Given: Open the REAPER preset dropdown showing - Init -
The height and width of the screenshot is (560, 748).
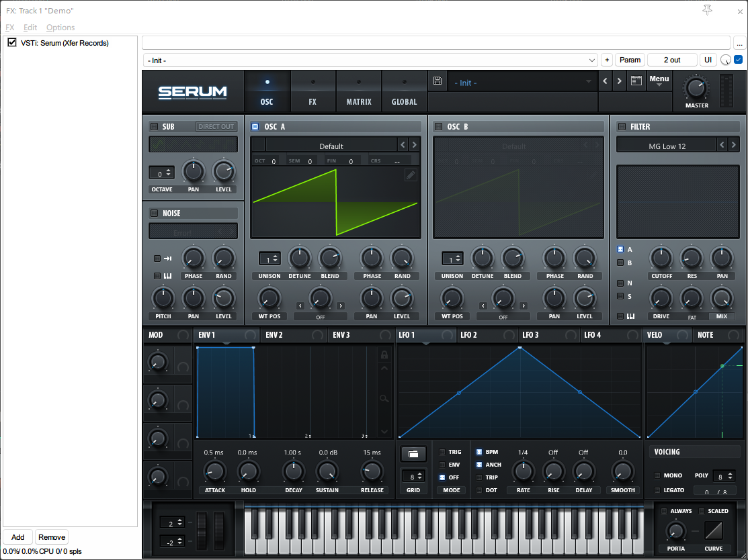Looking at the screenshot, I should click(x=371, y=60).
